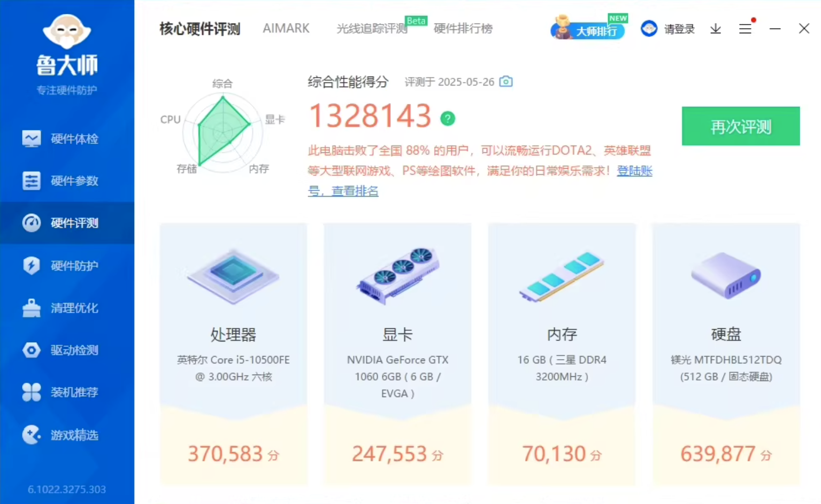Click the 登陆账号，查看排名 link
This screenshot has height=504, width=821.
point(634,171)
